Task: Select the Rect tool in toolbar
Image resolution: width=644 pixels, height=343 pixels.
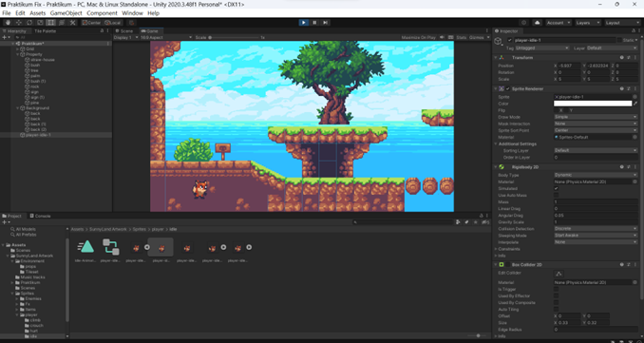Action: (x=51, y=23)
